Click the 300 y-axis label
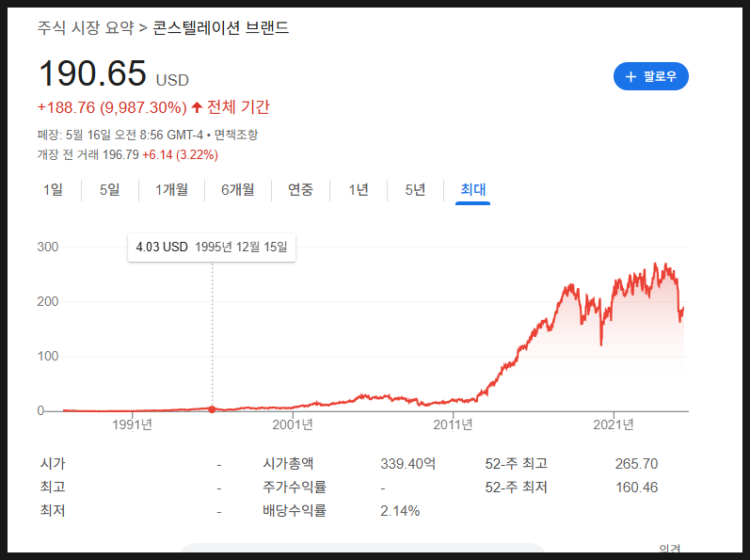 pyautogui.click(x=48, y=248)
